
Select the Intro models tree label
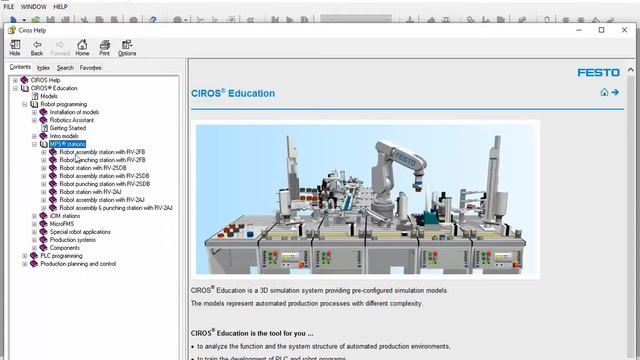pos(64,136)
